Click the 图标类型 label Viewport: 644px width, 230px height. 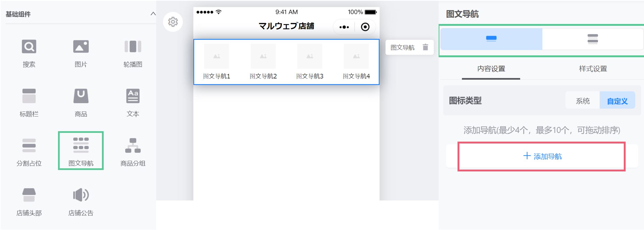click(465, 101)
